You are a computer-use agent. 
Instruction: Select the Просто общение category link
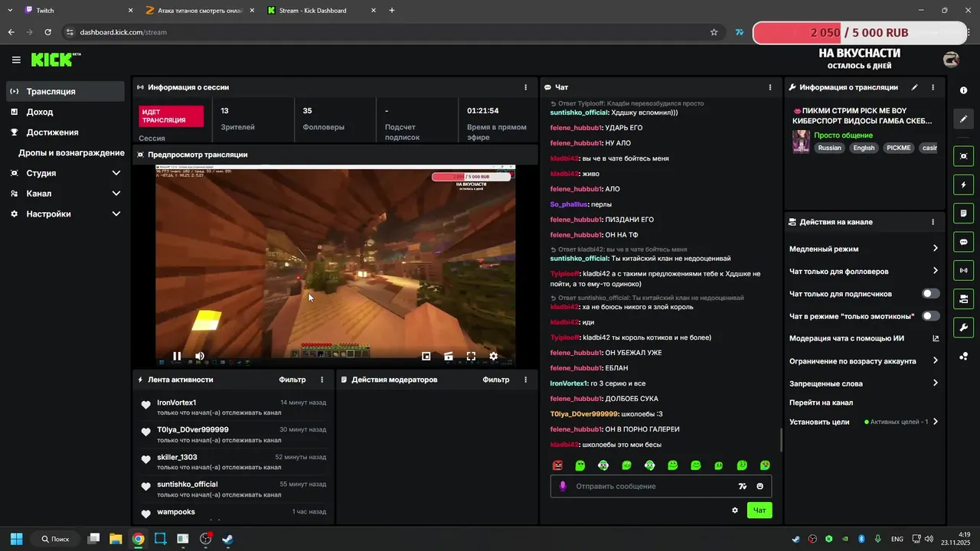[843, 135]
